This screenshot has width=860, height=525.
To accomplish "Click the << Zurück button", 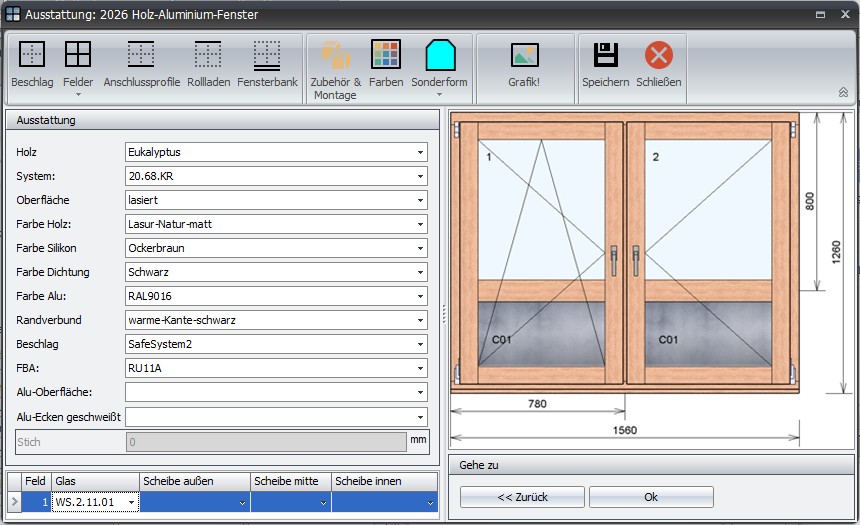I will pos(521,497).
